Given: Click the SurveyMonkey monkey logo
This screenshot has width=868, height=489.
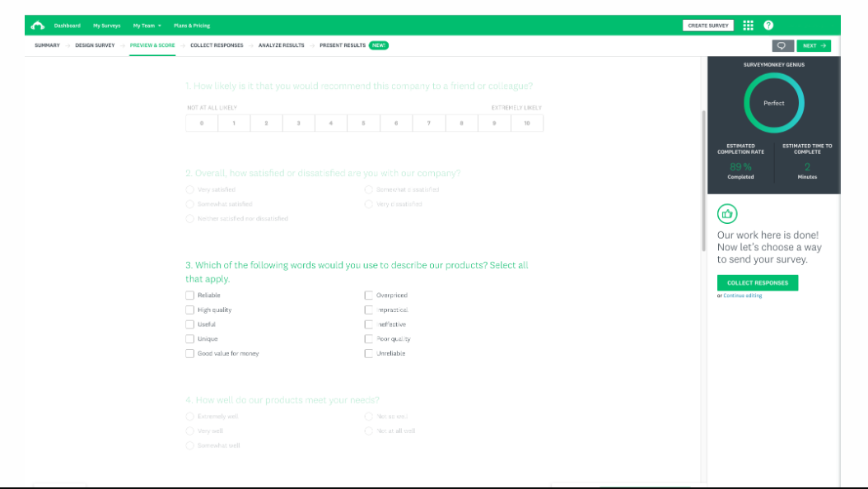Looking at the screenshot, I should (x=38, y=25).
